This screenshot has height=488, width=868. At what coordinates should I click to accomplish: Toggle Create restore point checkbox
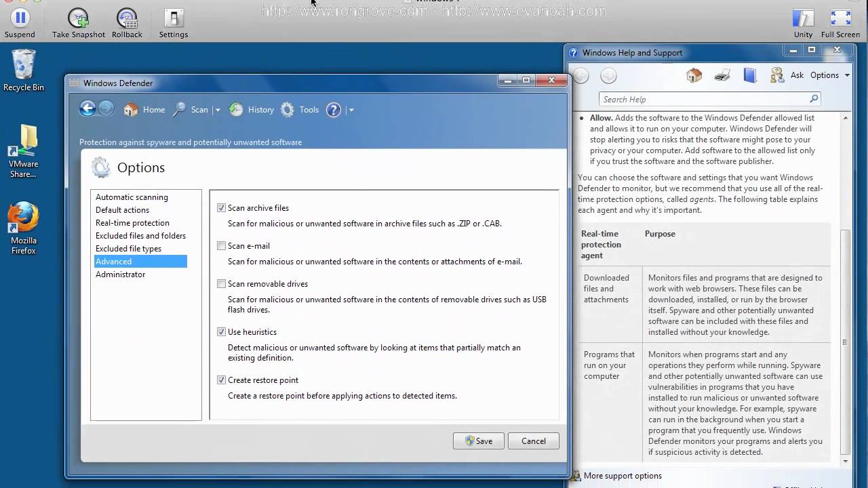pyautogui.click(x=221, y=380)
